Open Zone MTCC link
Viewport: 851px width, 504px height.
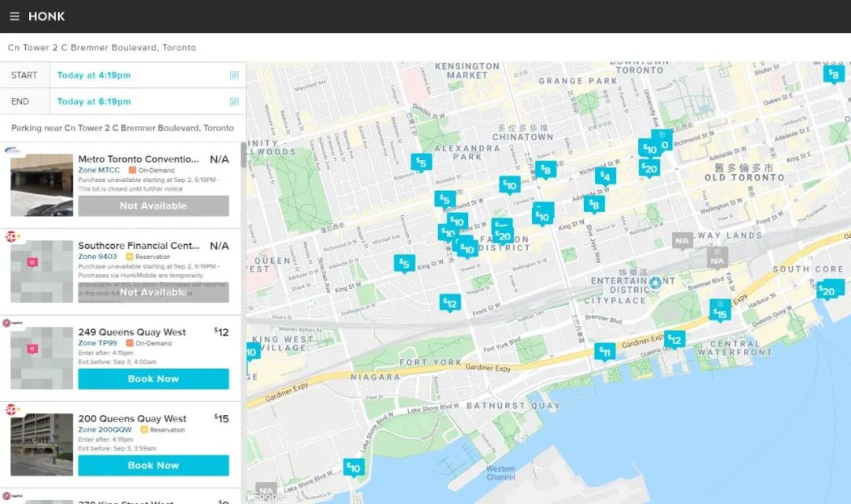98,170
